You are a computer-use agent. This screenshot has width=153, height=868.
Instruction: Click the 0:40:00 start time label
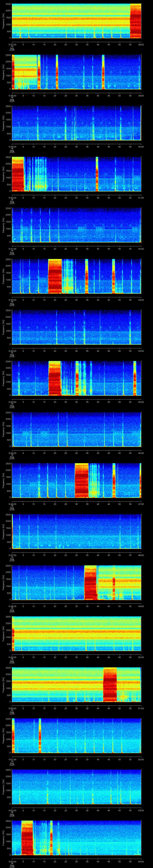(12, 197)
